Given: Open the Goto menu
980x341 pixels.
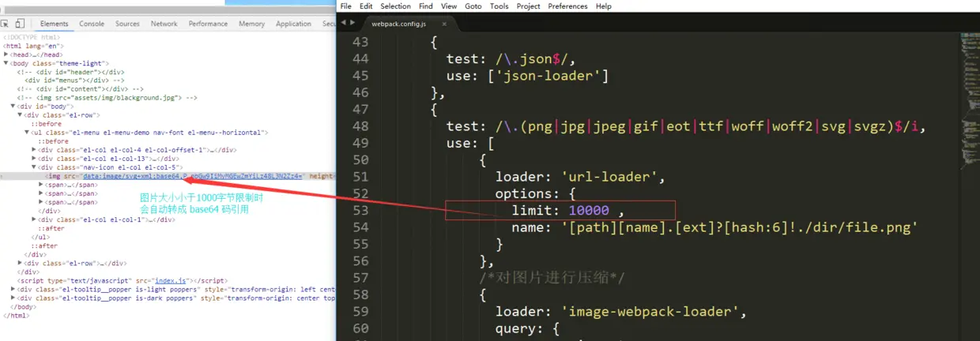Looking at the screenshot, I should click(x=473, y=6).
